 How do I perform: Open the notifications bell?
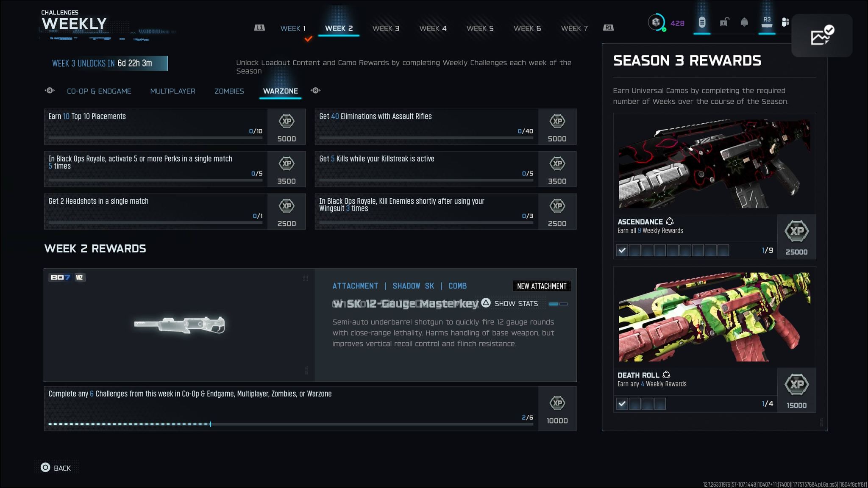744,22
